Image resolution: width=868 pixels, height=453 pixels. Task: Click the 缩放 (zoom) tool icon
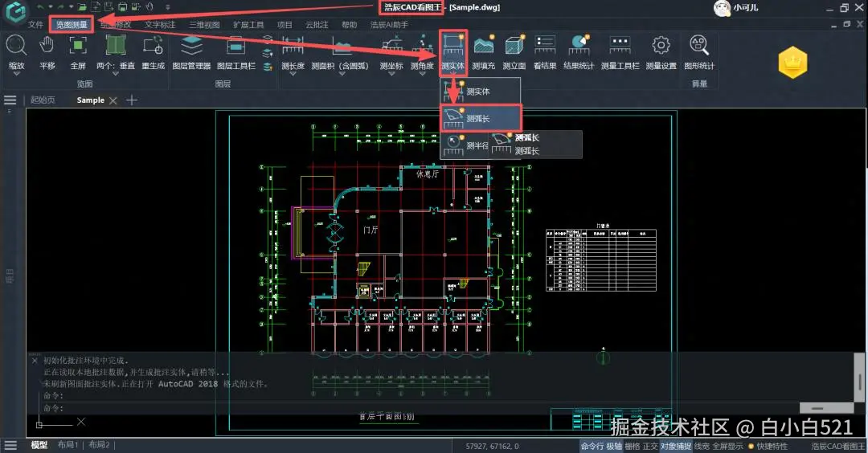(x=16, y=45)
